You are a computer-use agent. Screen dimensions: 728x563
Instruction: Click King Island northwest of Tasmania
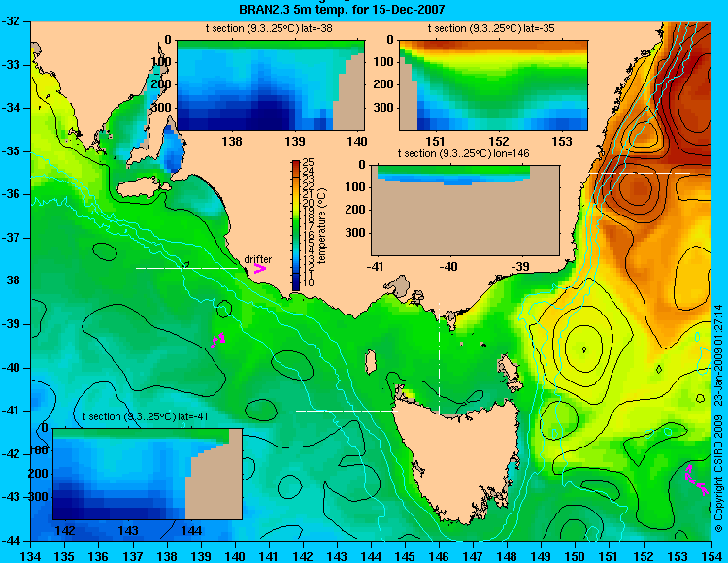pyautogui.click(x=370, y=362)
